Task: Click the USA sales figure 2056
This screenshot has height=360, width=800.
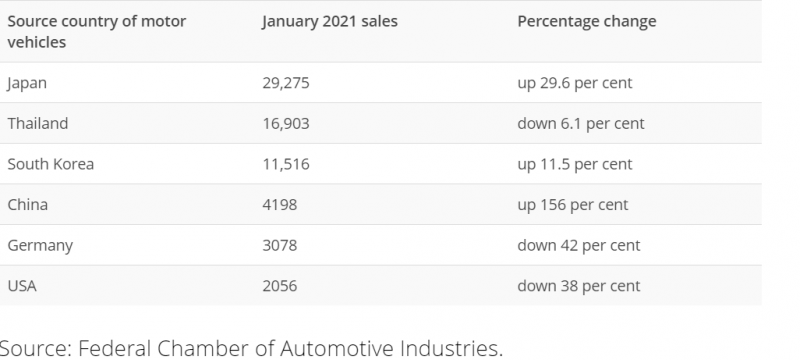Action: [280, 286]
